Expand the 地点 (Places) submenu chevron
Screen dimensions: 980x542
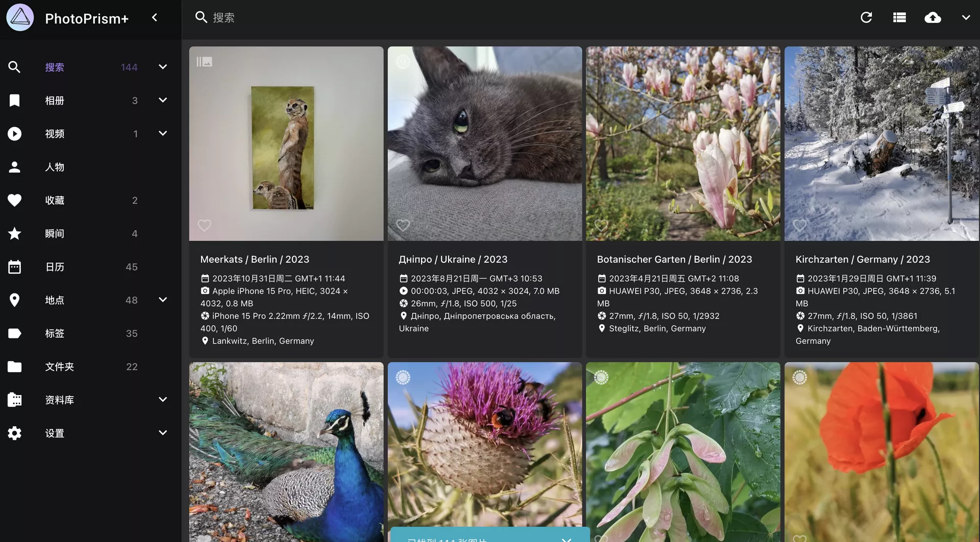163,300
